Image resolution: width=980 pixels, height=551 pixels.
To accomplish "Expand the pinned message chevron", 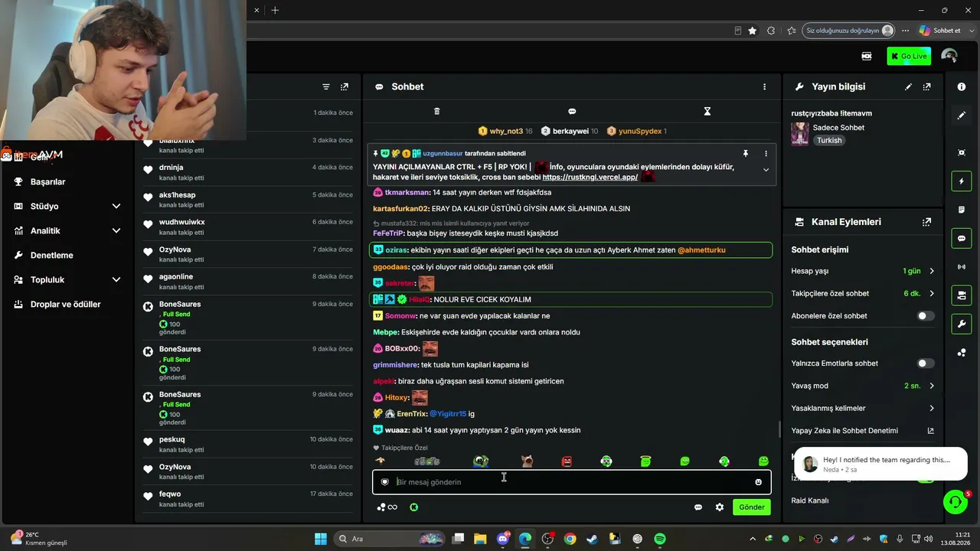I will (x=766, y=170).
